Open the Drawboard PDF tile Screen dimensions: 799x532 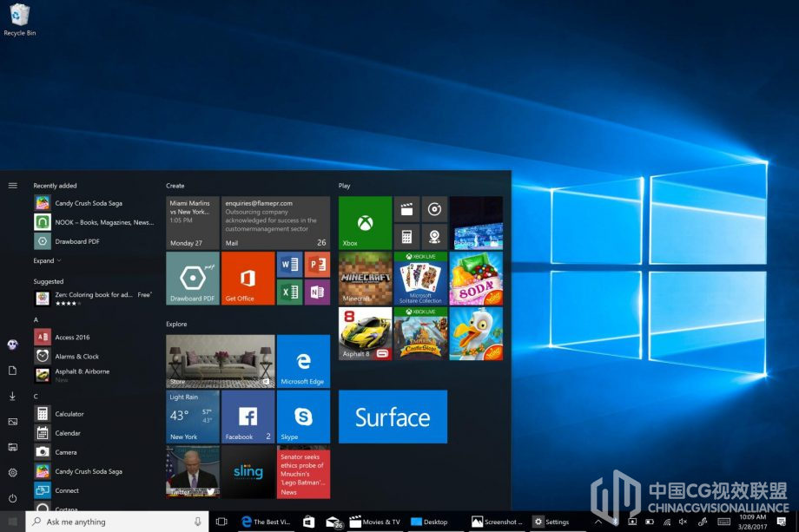click(193, 279)
